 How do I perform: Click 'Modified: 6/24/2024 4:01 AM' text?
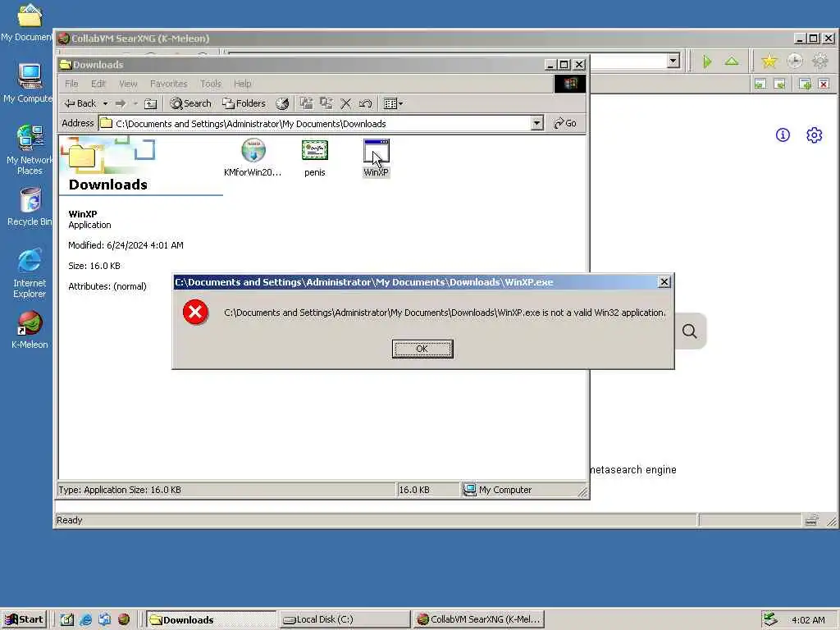click(x=126, y=245)
